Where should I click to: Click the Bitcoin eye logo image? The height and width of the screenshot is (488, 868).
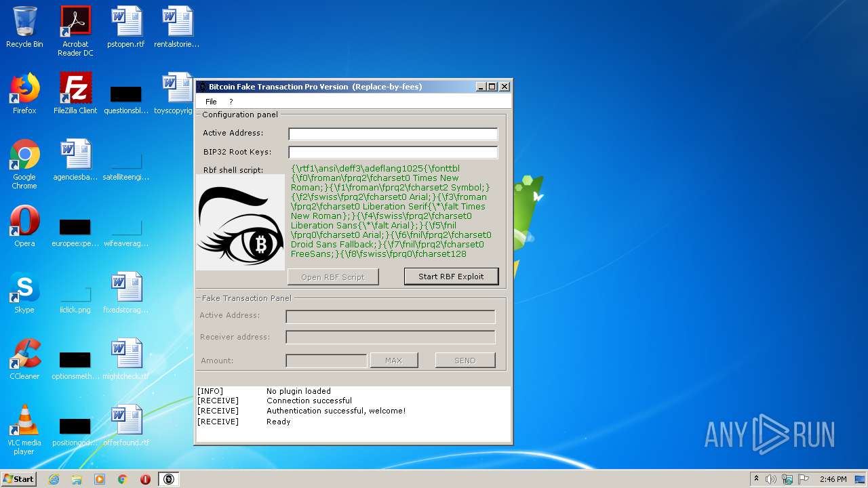point(241,222)
